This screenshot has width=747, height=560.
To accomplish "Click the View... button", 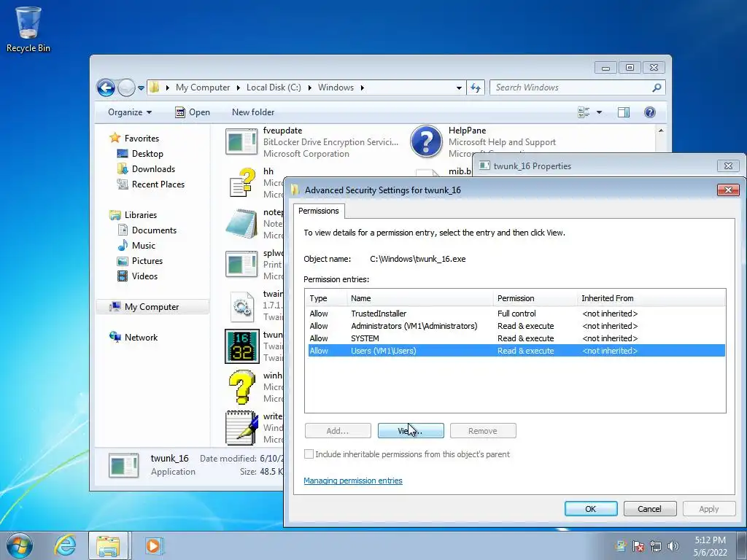I will pyautogui.click(x=411, y=431).
